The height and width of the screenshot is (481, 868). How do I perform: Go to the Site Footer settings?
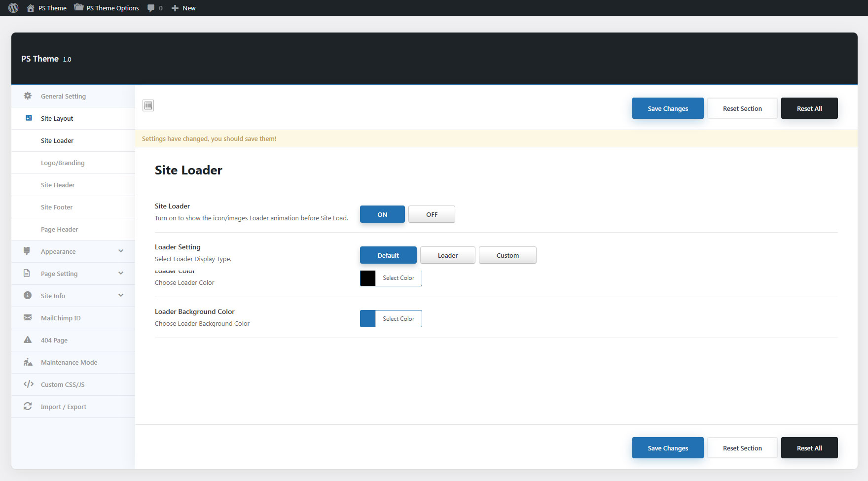tap(57, 207)
